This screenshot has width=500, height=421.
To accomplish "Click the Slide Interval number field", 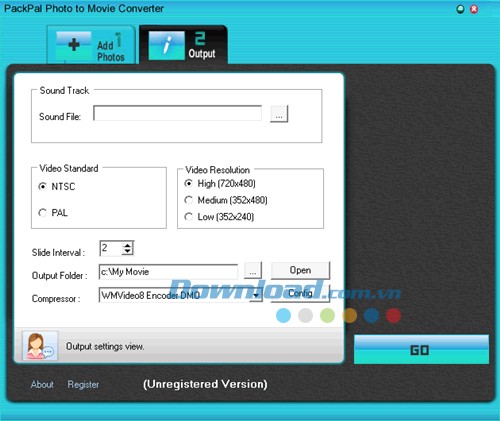I will tap(111, 248).
